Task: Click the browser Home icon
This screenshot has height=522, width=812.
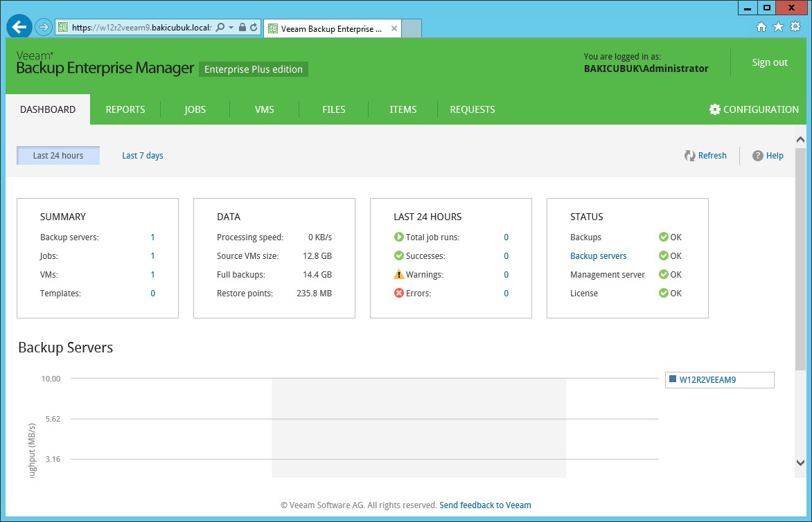Action: pyautogui.click(x=761, y=27)
